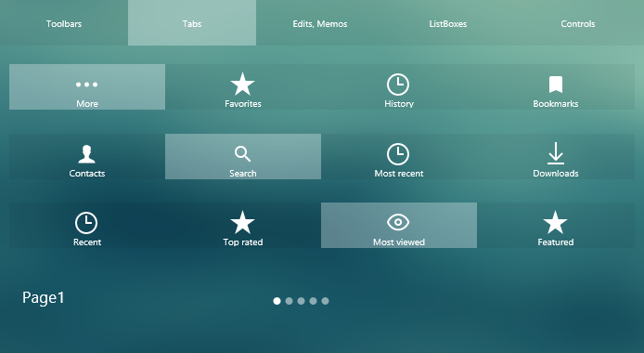Jump to the second page indicator dot
The image size is (644, 353).
click(x=289, y=301)
